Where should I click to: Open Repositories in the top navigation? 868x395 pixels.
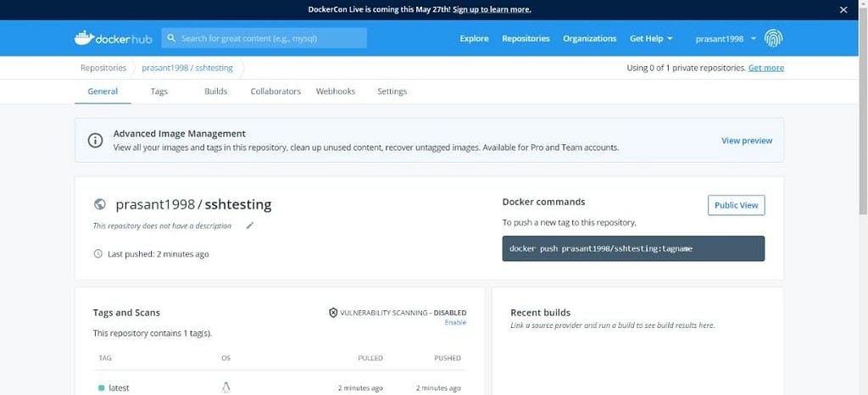point(526,39)
